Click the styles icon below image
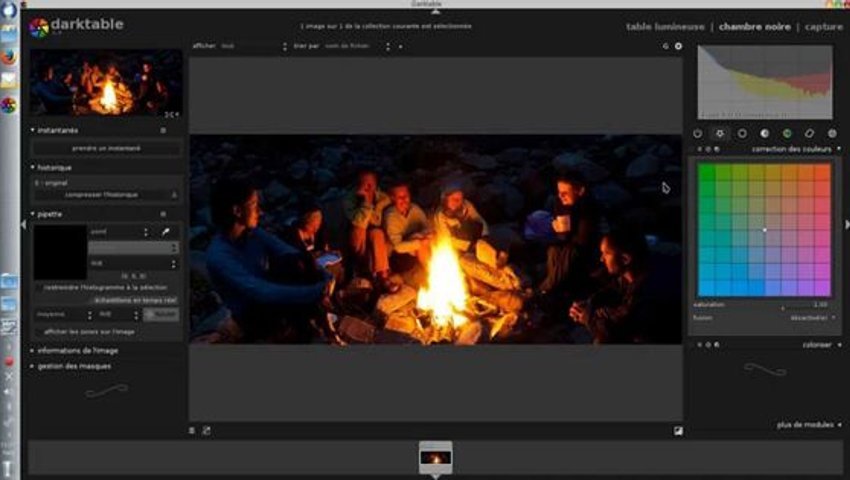 click(x=206, y=431)
